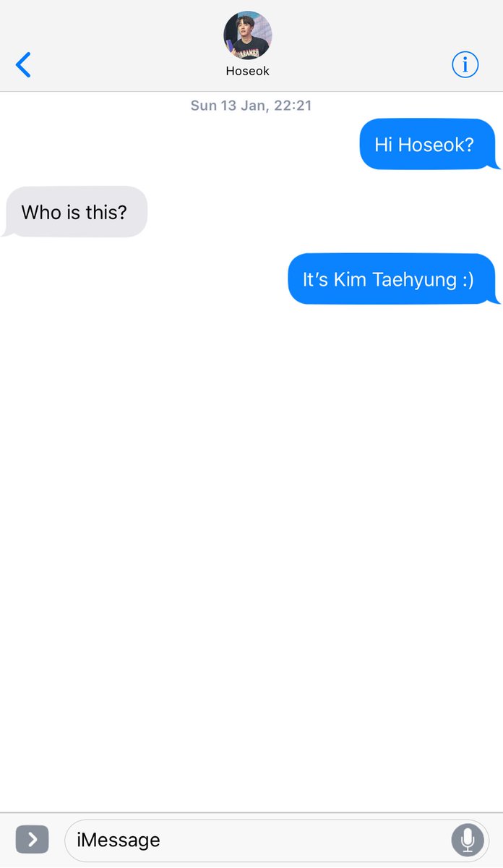Click the word "this?" in the gray bubble

pos(106,213)
